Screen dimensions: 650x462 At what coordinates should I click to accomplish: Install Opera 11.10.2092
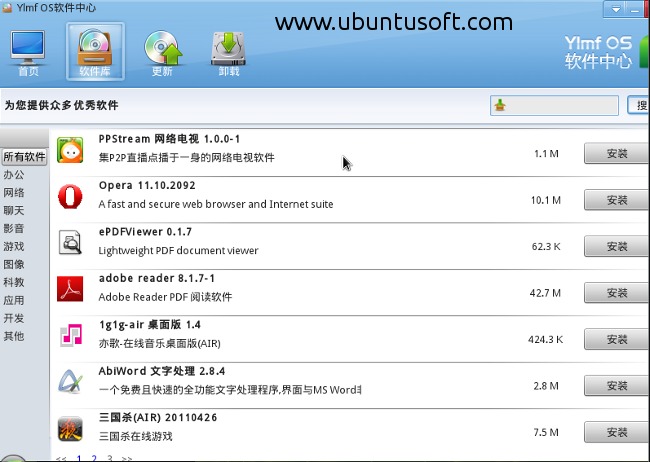coord(616,200)
